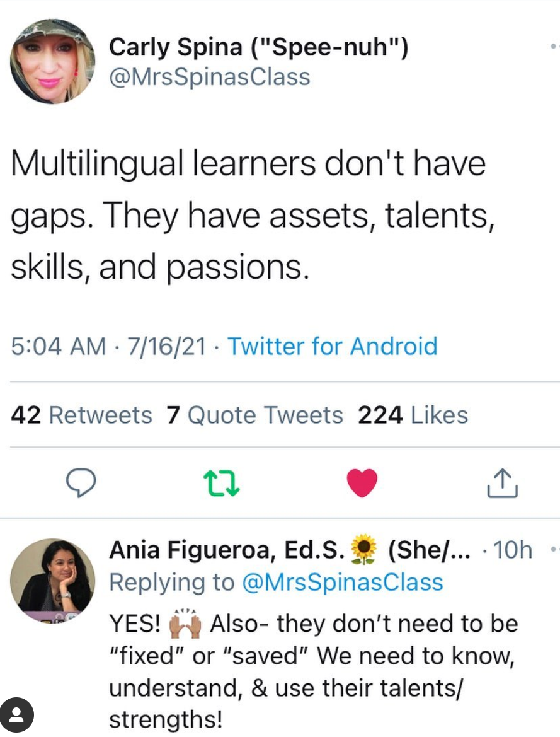Image resolution: width=560 pixels, height=737 pixels.
Task: Click the 5:04 AM tweet timestamp
Action: (x=59, y=346)
